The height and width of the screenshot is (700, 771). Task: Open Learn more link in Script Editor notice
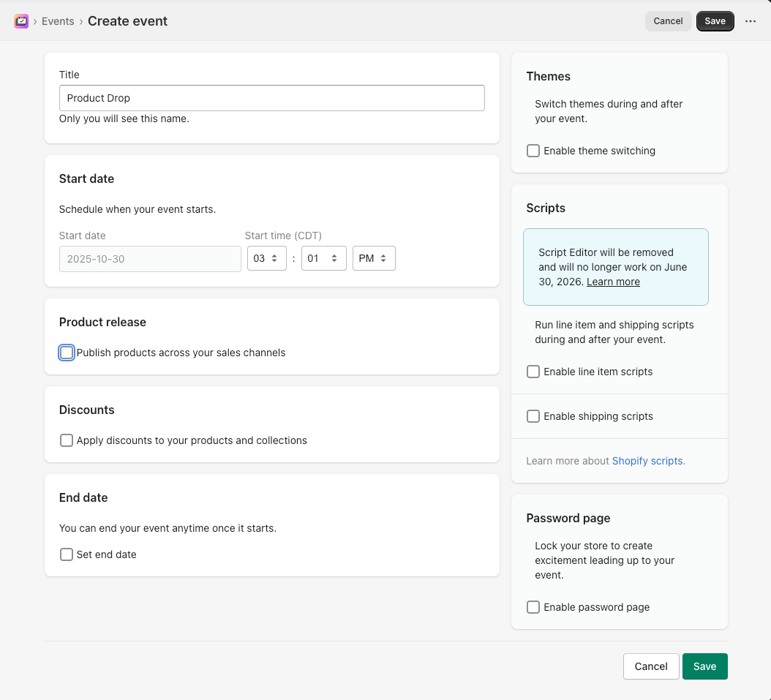coord(613,282)
